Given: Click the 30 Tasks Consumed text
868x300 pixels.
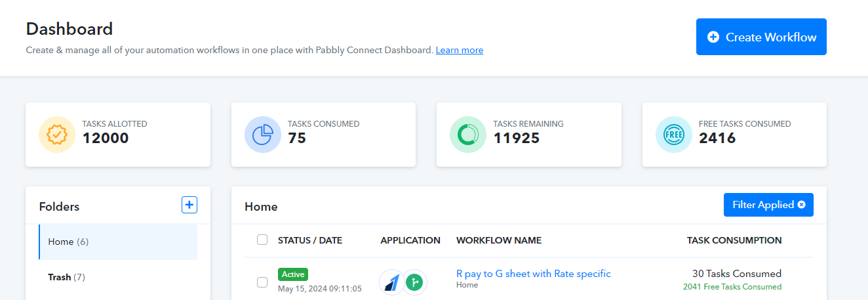Looking at the screenshot, I should pos(737,274).
